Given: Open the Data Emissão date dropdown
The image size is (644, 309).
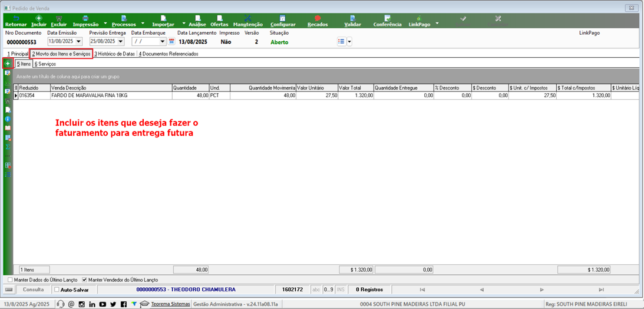Looking at the screenshot, I should (x=79, y=41).
